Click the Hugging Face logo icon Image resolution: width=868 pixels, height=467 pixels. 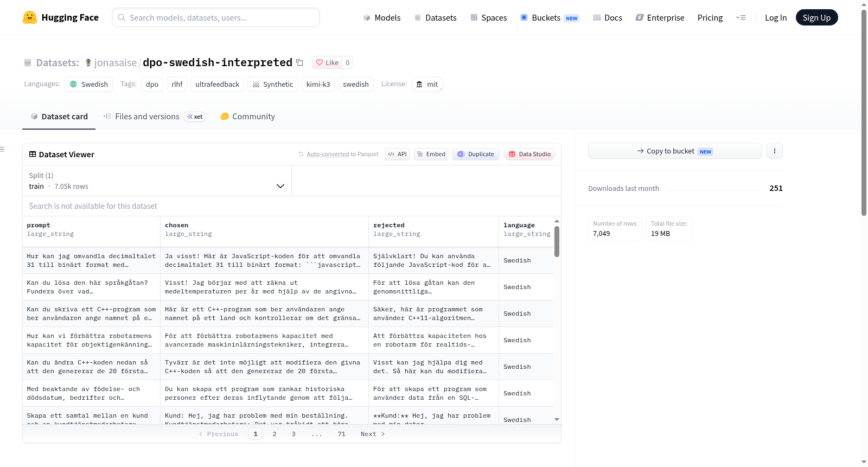(30, 17)
